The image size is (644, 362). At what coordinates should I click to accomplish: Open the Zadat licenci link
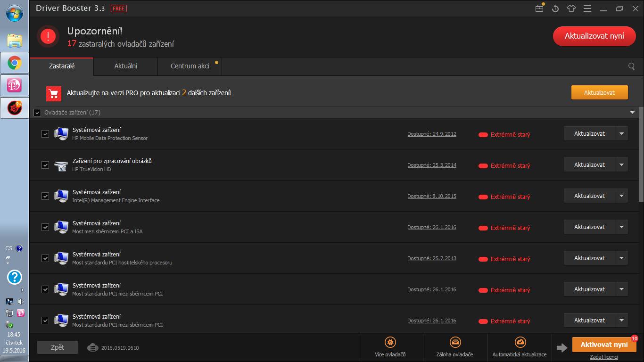[604, 357]
